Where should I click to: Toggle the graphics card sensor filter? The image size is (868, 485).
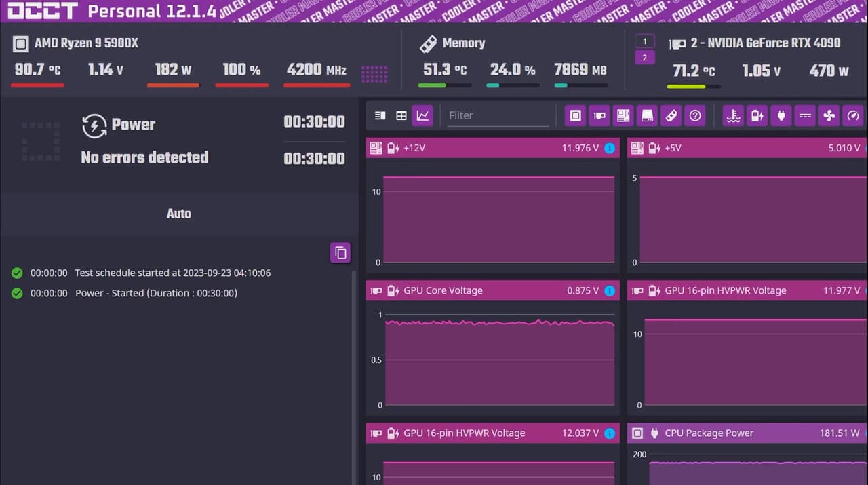point(599,115)
